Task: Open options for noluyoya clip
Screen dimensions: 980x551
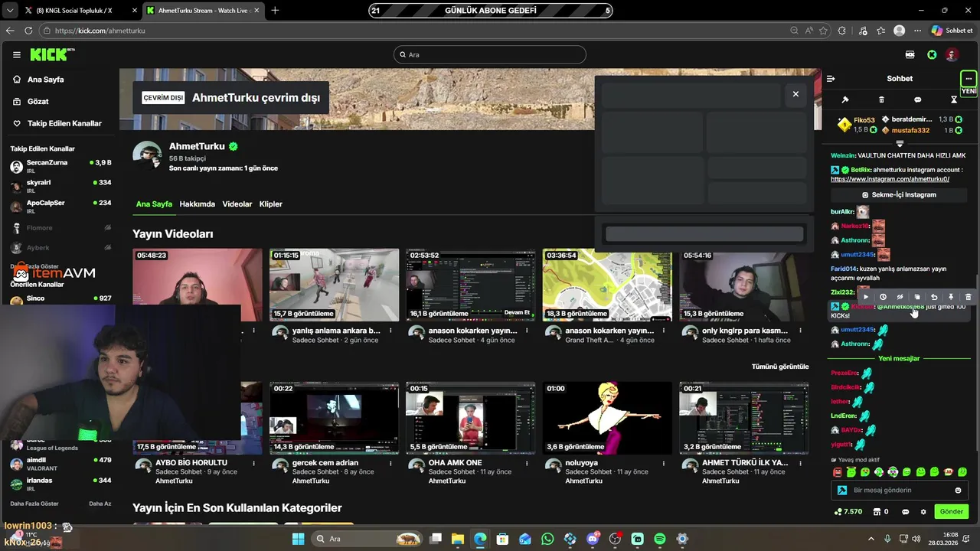Action: pyautogui.click(x=663, y=463)
